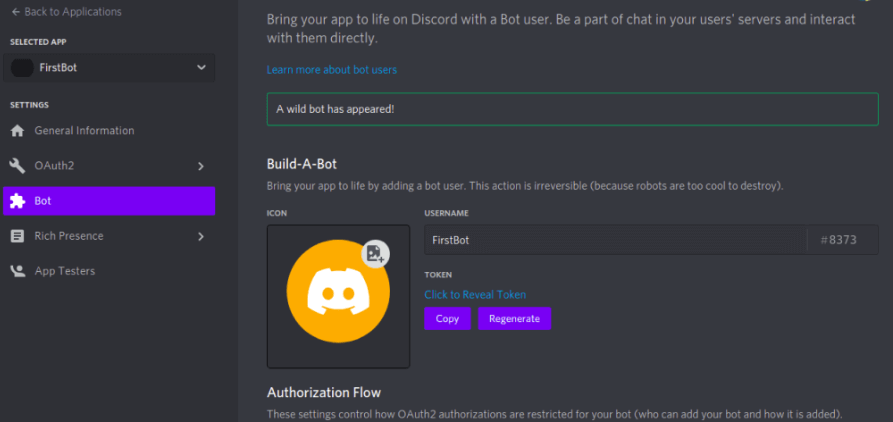Click 'A wild bot has appeared!' notice
The height and width of the screenshot is (422, 893).
(x=572, y=109)
